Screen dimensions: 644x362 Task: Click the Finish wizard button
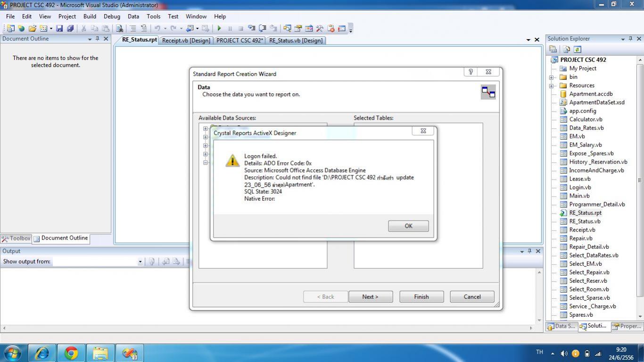pos(421,296)
